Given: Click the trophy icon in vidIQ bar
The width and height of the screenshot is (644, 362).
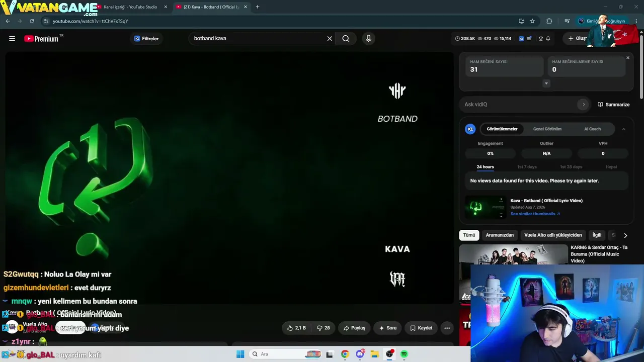Looking at the screenshot, I should 541,39.
